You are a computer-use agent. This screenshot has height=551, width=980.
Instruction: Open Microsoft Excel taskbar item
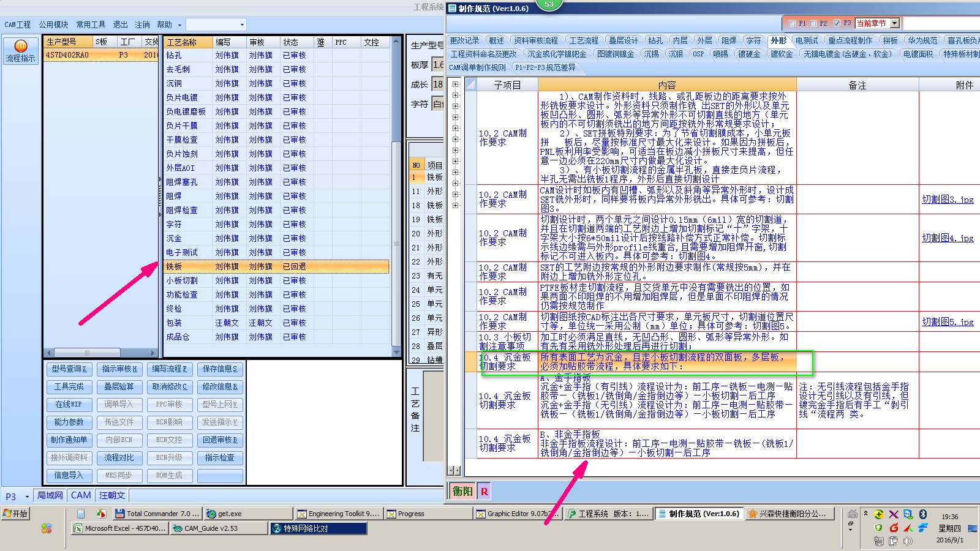pyautogui.click(x=119, y=528)
